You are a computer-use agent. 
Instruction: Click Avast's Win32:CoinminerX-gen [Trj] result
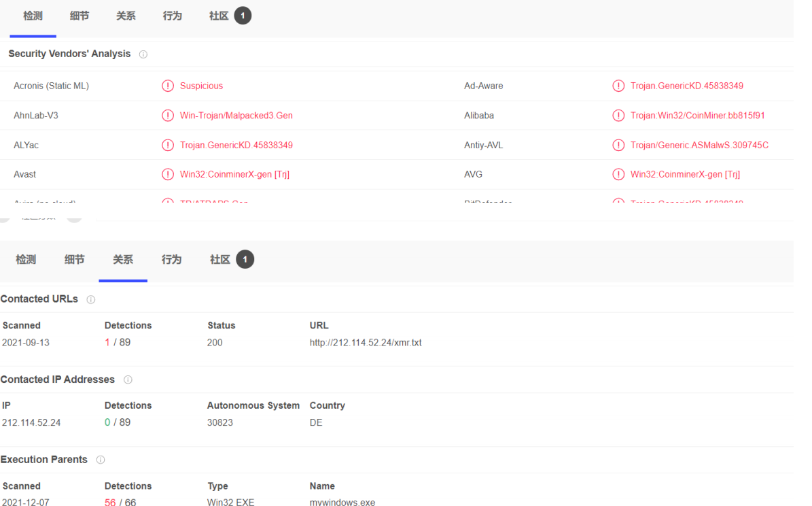tap(234, 175)
